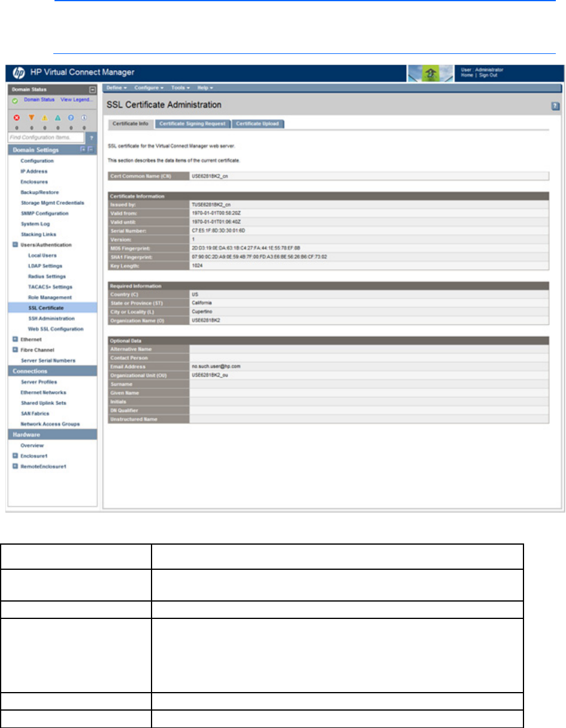Viewport: 566px width, 728px height.
Task: Select TACACS+ Settings
Action: [x=49, y=287]
